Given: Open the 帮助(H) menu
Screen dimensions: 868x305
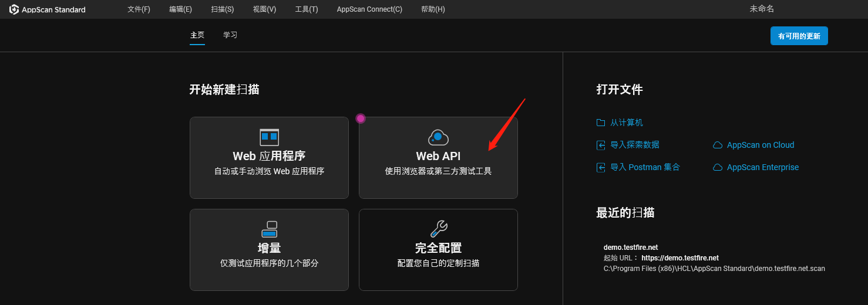Looking at the screenshot, I should click(433, 9).
